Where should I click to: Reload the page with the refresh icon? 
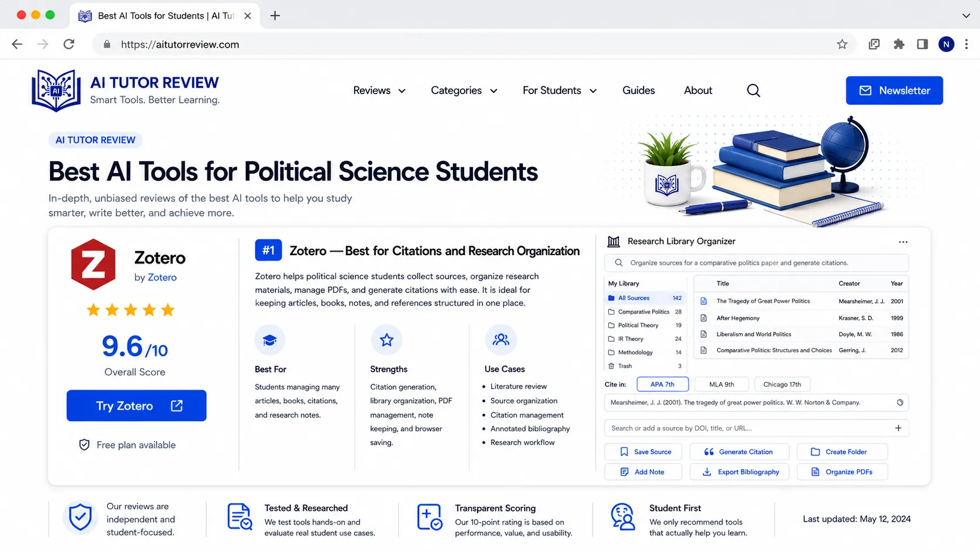69,44
